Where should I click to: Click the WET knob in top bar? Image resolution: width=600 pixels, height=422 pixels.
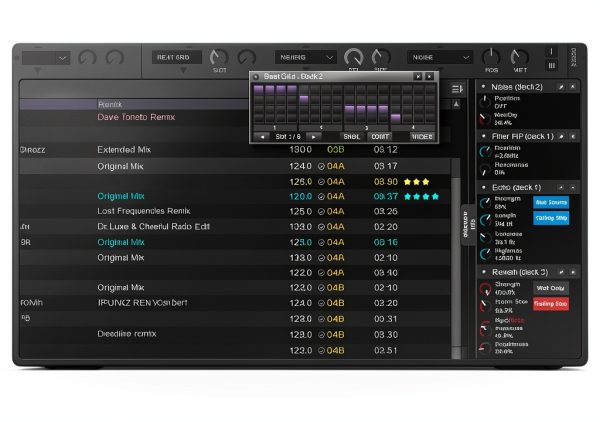(x=520, y=57)
